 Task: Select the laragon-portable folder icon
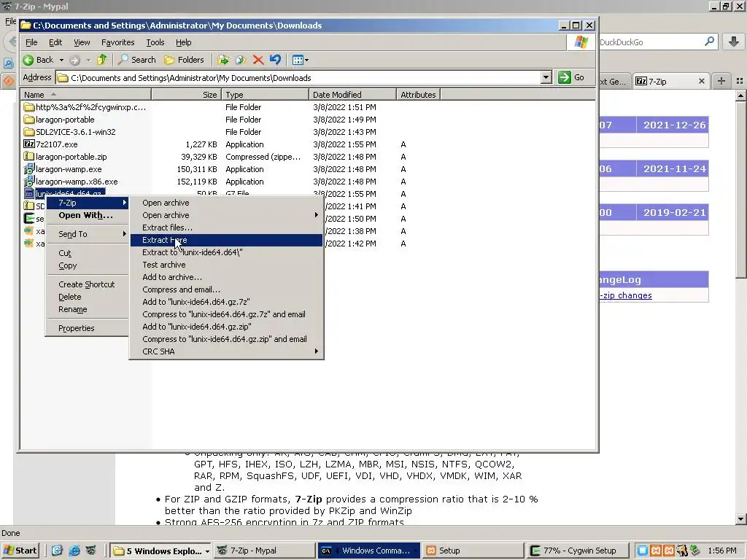point(29,120)
